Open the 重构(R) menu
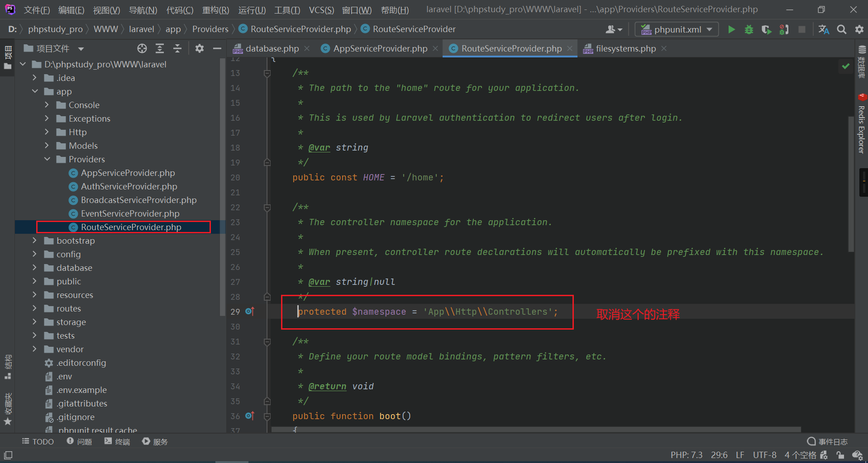 tap(215, 10)
